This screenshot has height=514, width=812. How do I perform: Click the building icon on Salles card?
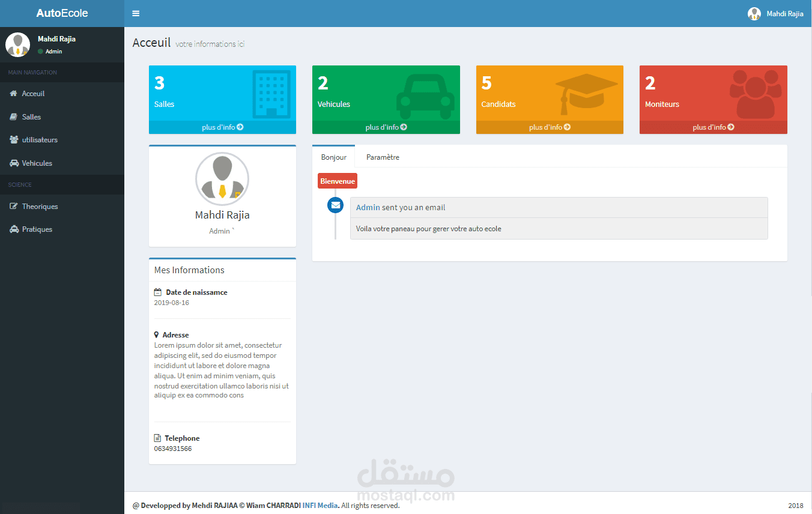coord(271,93)
